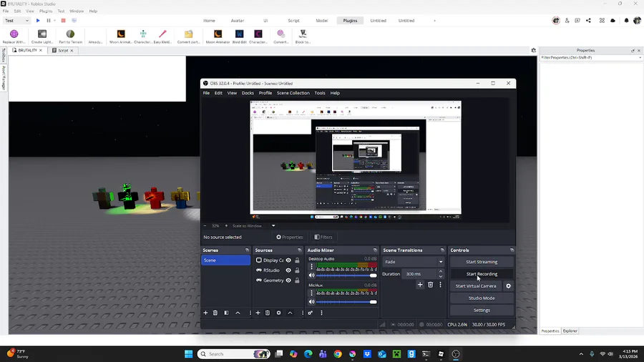Remove selected scene with the trash icon

pos(215,313)
